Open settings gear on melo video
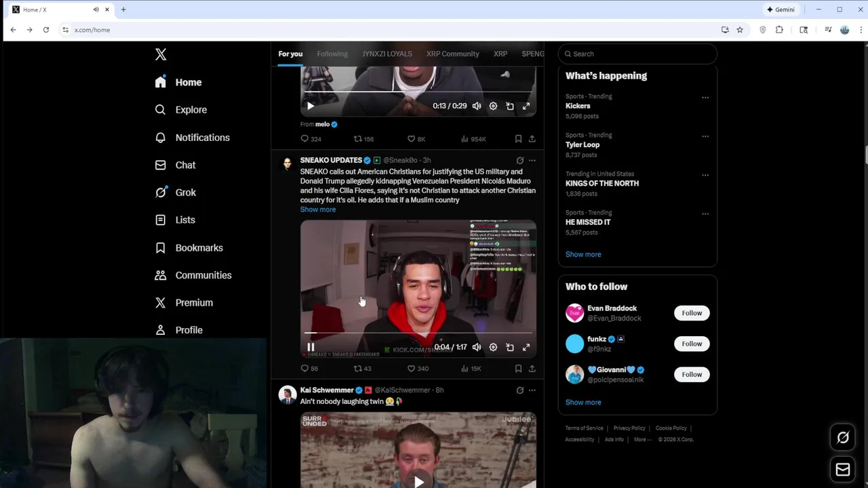 493,106
